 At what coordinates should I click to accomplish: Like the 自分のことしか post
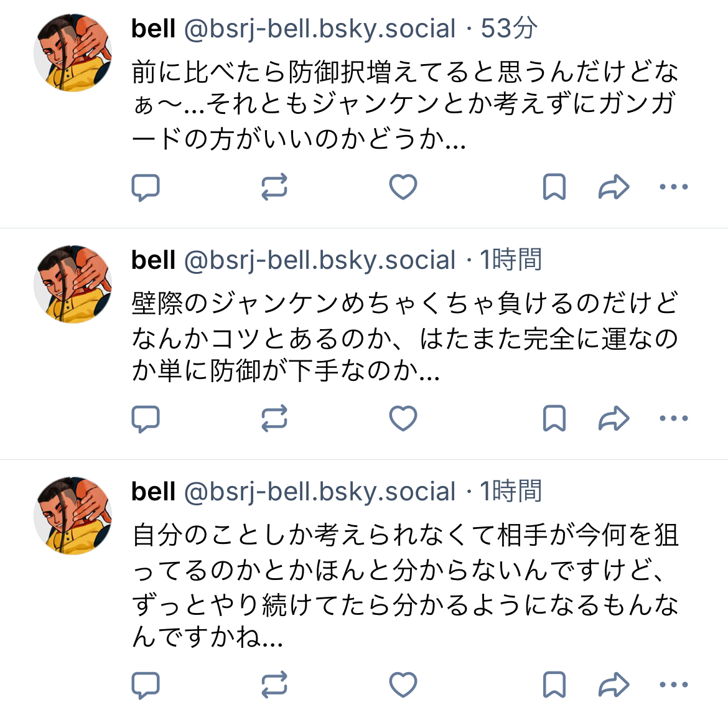point(403,685)
